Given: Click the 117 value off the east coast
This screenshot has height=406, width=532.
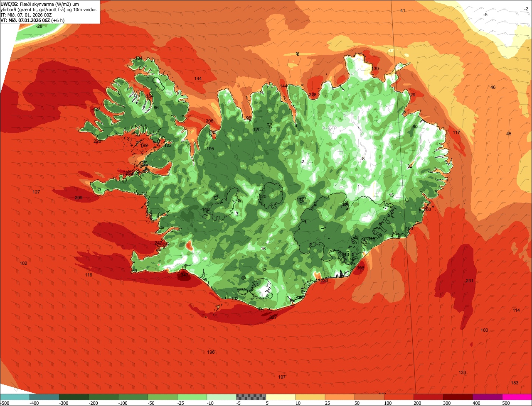Looking at the screenshot, I should (456, 132).
